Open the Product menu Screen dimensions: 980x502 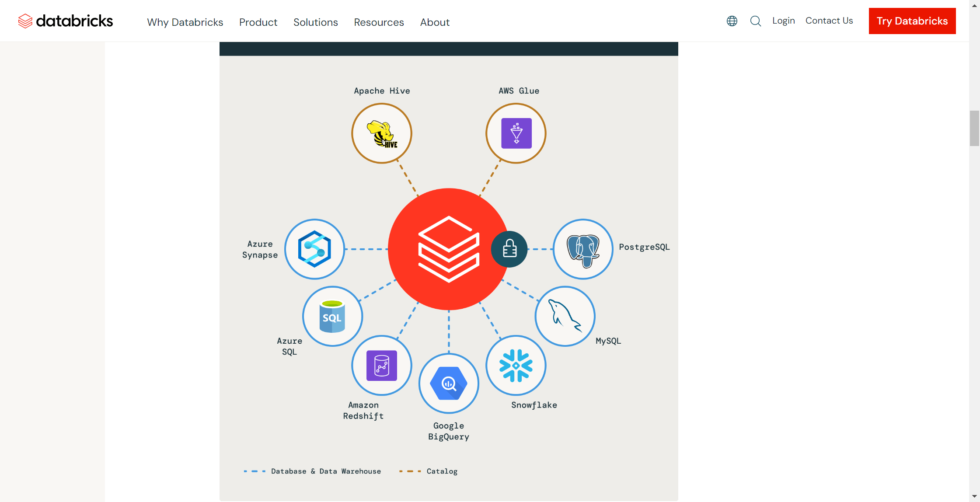258,22
